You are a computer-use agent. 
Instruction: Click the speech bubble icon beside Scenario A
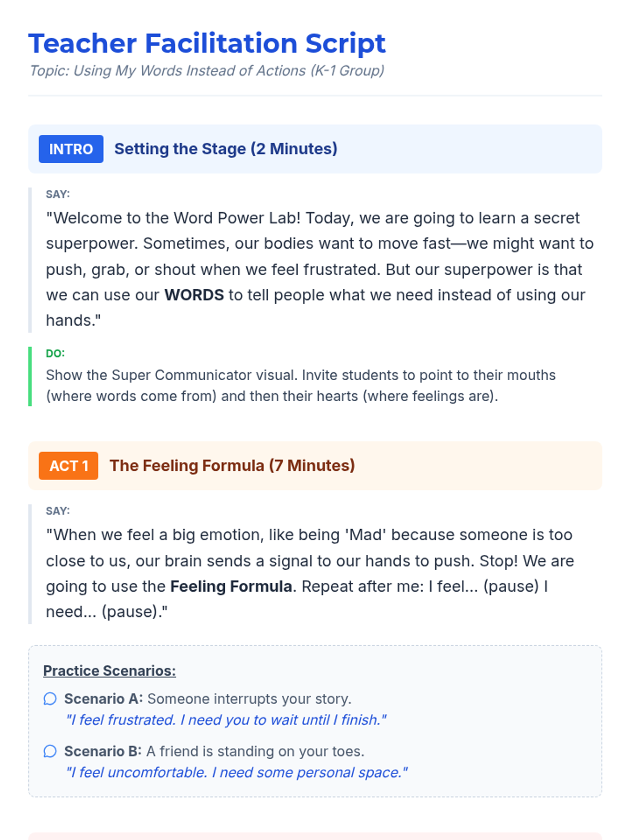coord(50,699)
